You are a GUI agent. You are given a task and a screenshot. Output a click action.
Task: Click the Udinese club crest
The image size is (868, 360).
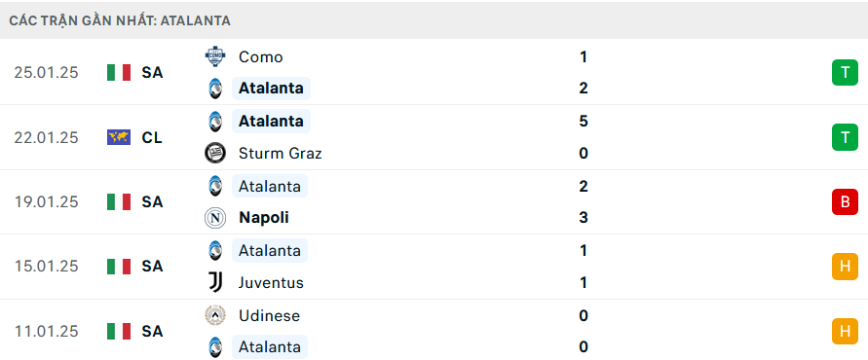pos(214,316)
